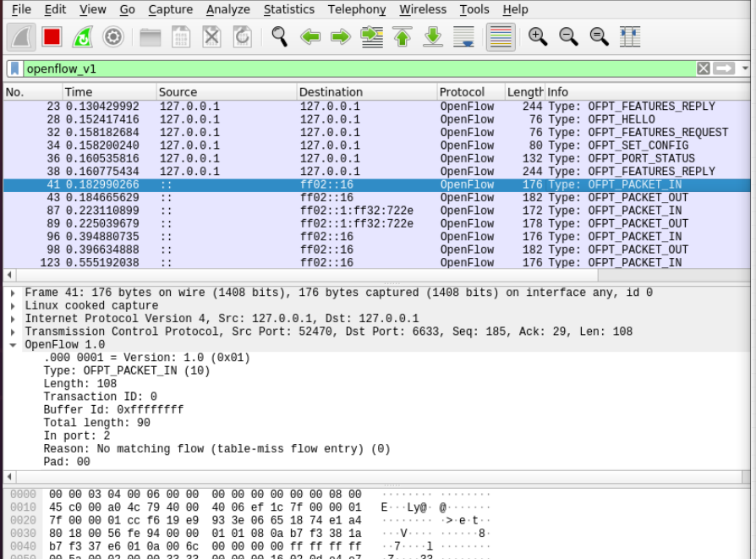Select packet 23 OFPT_FEATURES_REPLY row

pos(376,106)
